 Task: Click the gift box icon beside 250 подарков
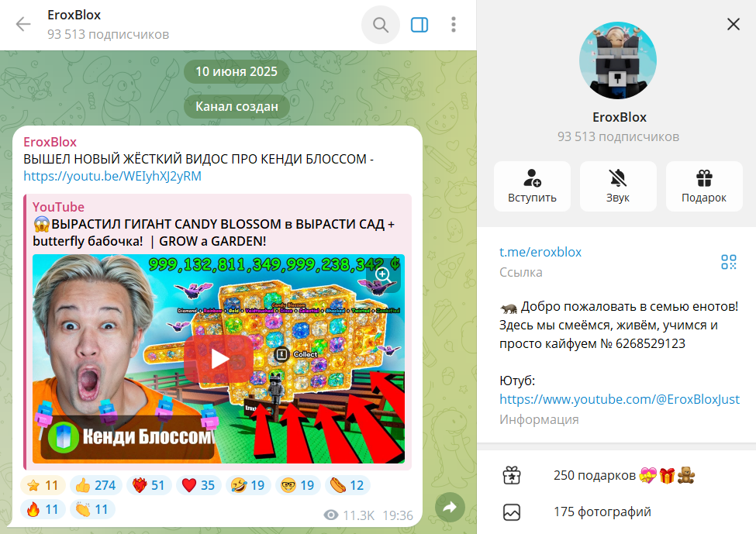pos(512,475)
